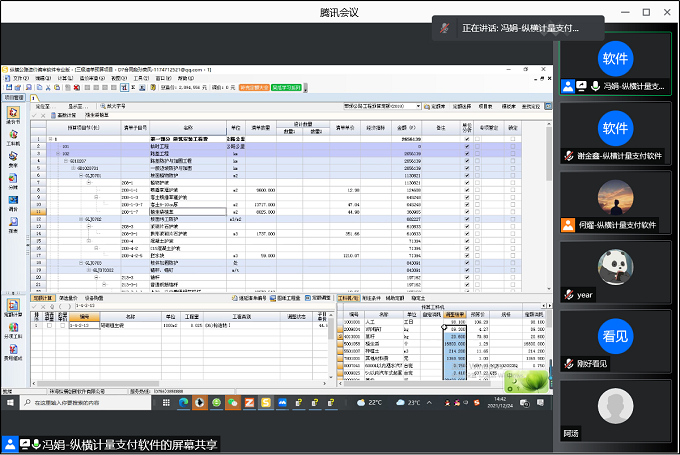Tick 专项暂定 checkbox in row 1
Screen dimensions: 680x455
point(477,139)
